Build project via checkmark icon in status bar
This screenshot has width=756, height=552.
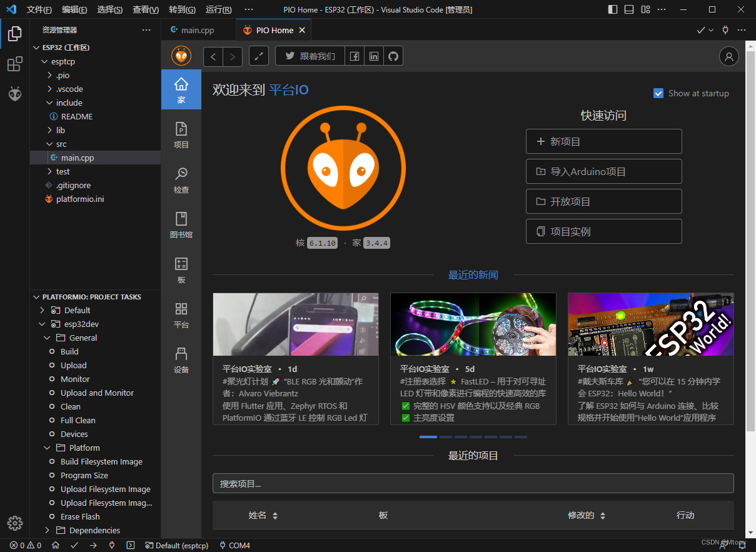74,545
